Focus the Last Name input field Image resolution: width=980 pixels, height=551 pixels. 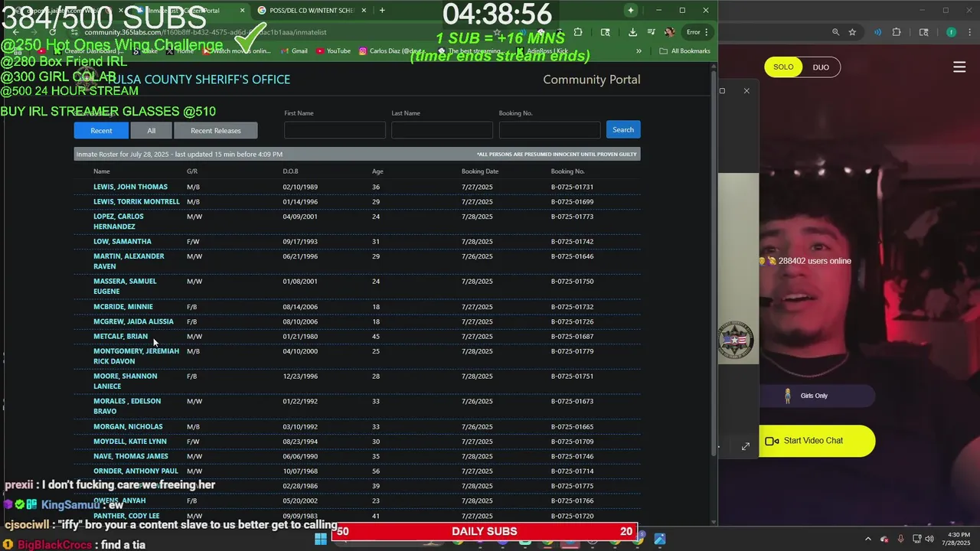click(442, 130)
